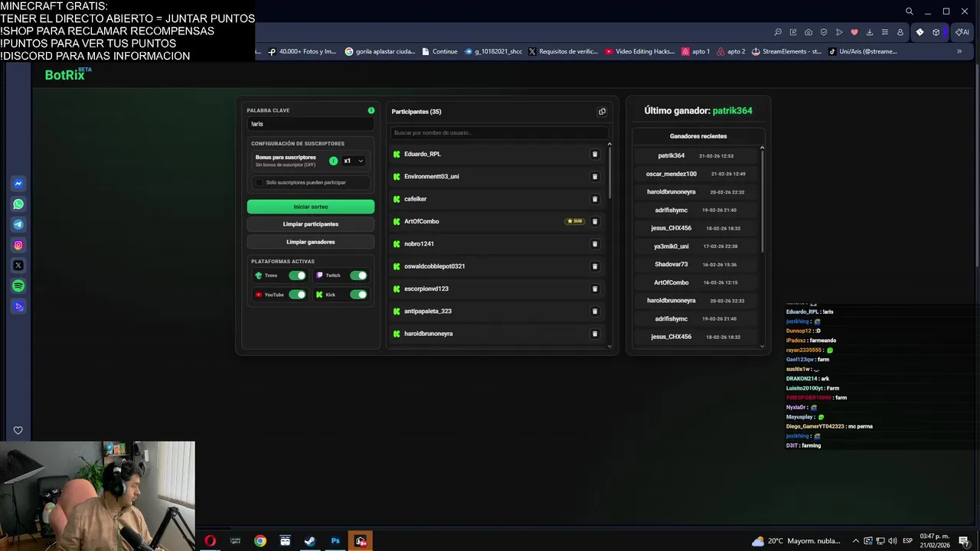The image size is (980, 551).
Task: Open Steam from the taskbar
Action: [x=310, y=541]
